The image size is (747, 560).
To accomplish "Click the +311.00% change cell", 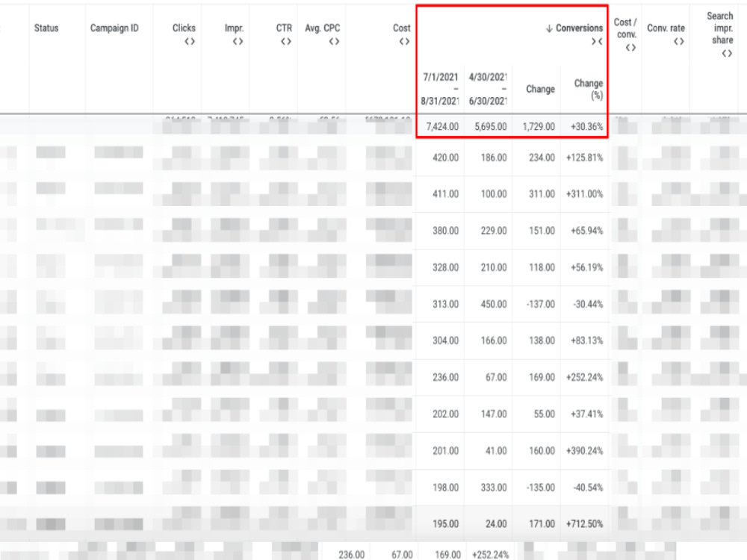I will [x=585, y=194].
